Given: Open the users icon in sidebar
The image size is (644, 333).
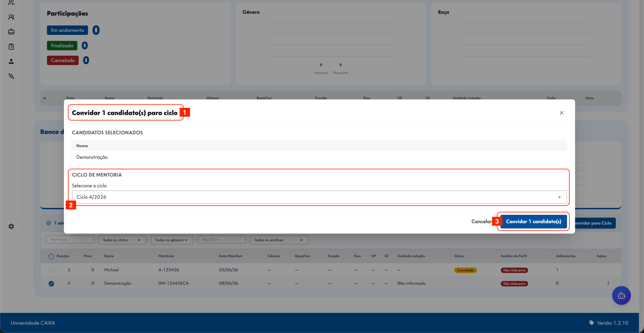Looking at the screenshot, I should coord(11,17).
